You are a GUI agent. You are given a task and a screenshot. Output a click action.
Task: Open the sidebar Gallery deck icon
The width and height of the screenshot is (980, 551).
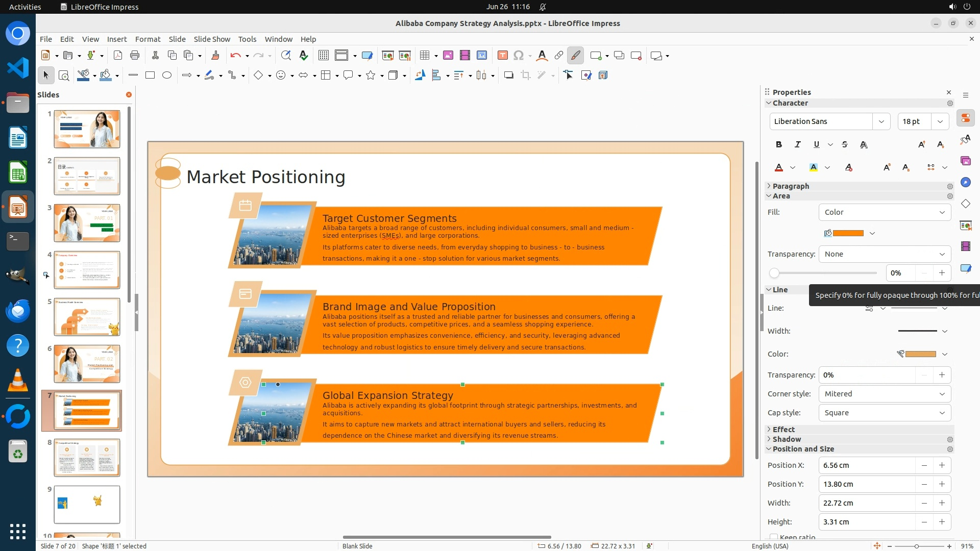pos(965,161)
